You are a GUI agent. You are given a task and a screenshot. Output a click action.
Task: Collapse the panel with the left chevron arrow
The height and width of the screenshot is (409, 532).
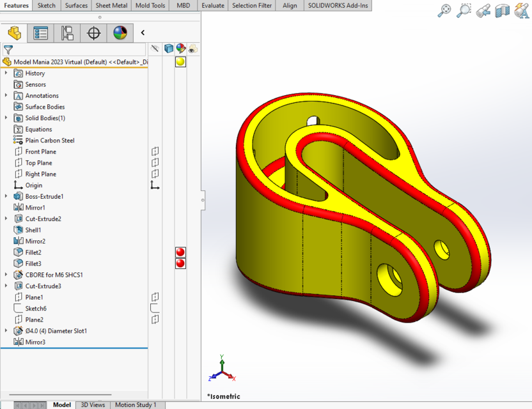(x=142, y=33)
